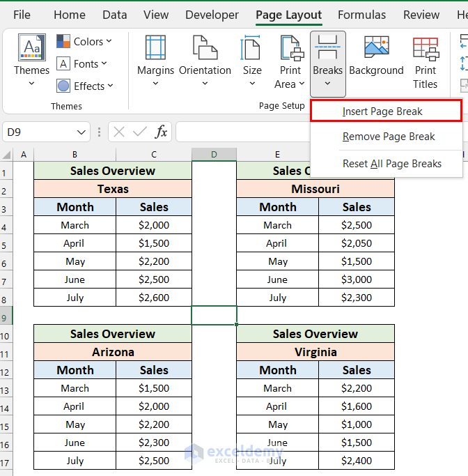Click Sales Overview header above Virginia
This screenshot has height=476, width=468.
pyautogui.click(x=315, y=334)
